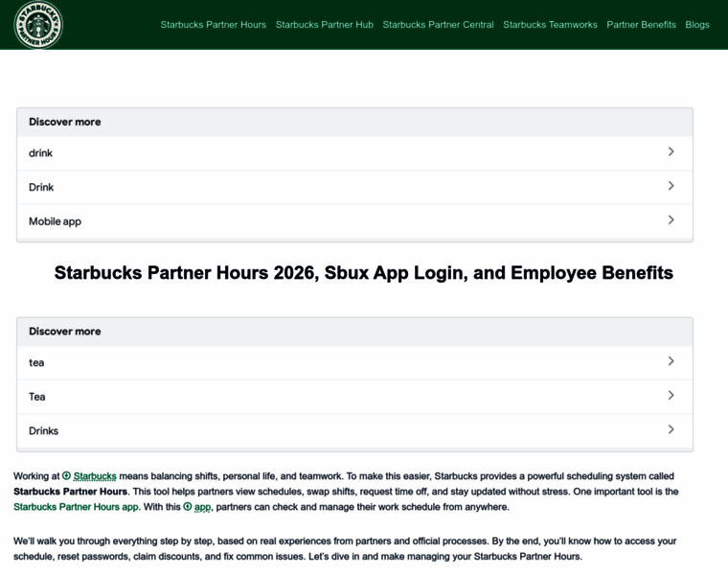Click the chevron beside Mobile app

point(671,220)
